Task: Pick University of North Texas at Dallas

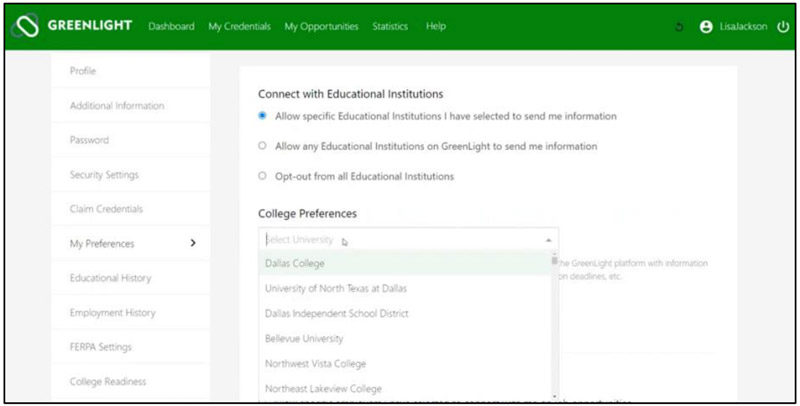Action: coord(335,288)
